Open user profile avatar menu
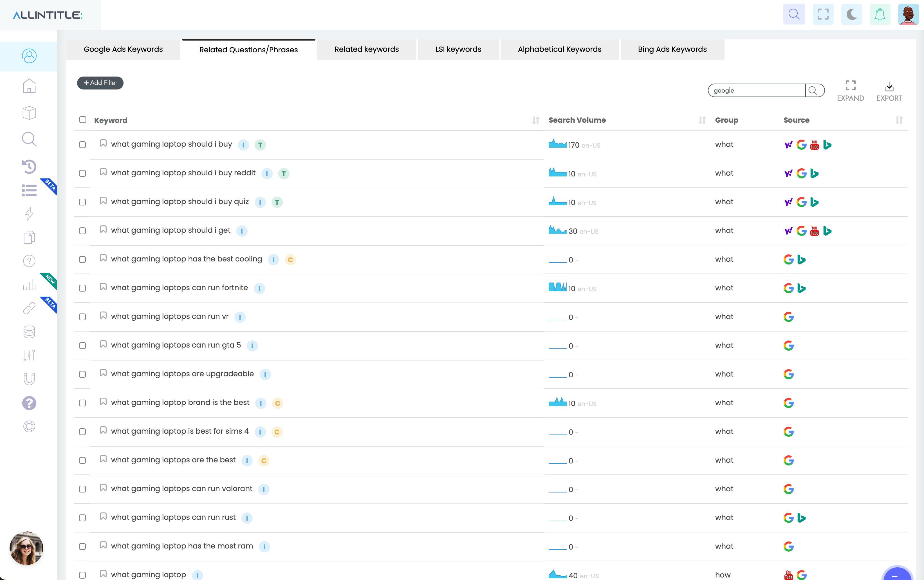The image size is (924, 580). pos(908,15)
